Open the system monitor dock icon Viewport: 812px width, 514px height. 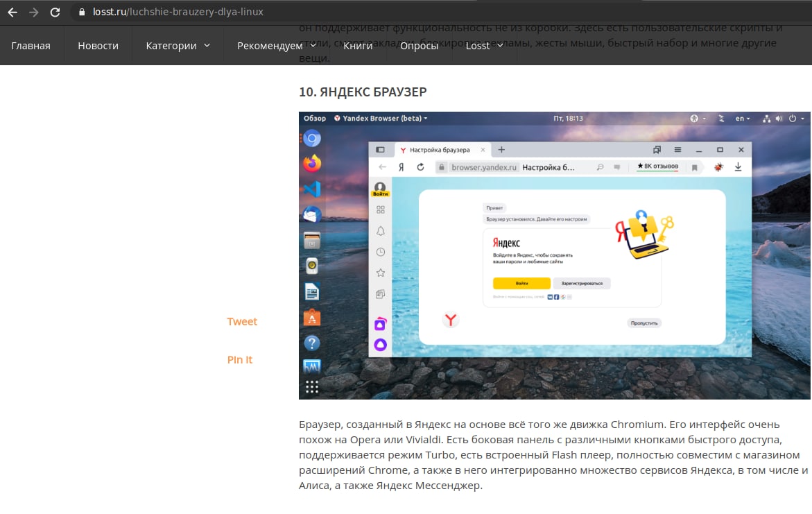click(312, 367)
